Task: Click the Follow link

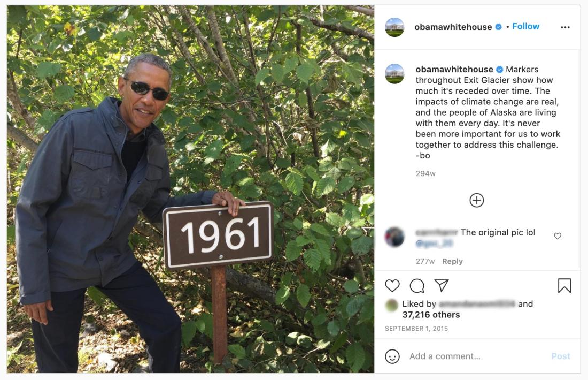Action: point(526,26)
